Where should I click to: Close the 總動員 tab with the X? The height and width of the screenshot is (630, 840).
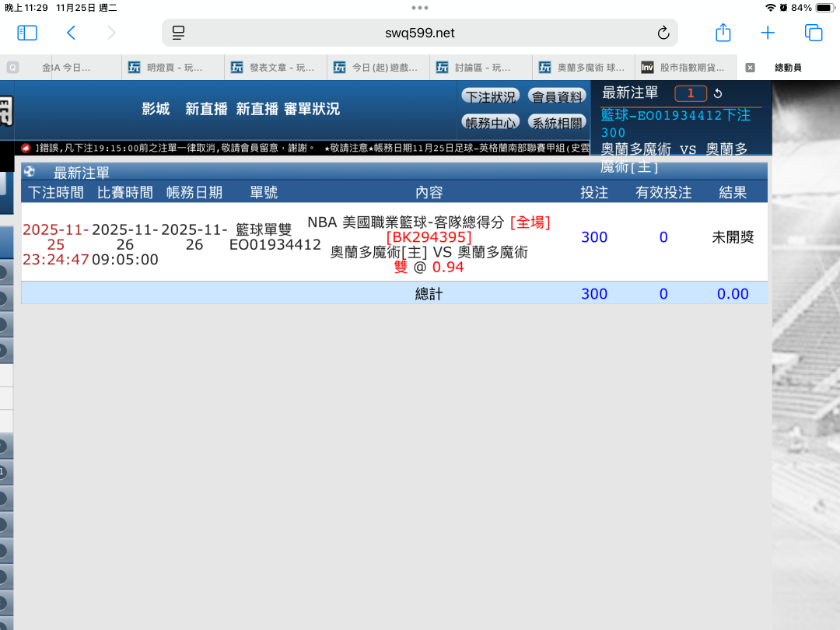click(x=750, y=68)
